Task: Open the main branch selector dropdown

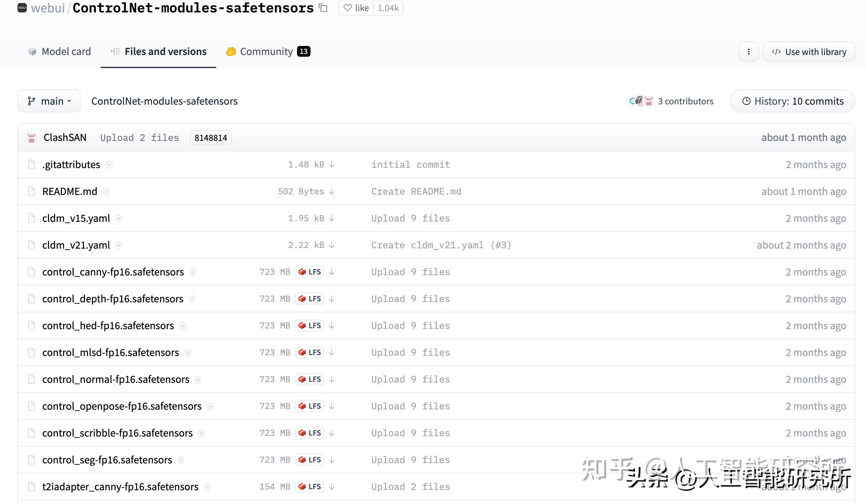Action: pyautogui.click(x=49, y=101)
